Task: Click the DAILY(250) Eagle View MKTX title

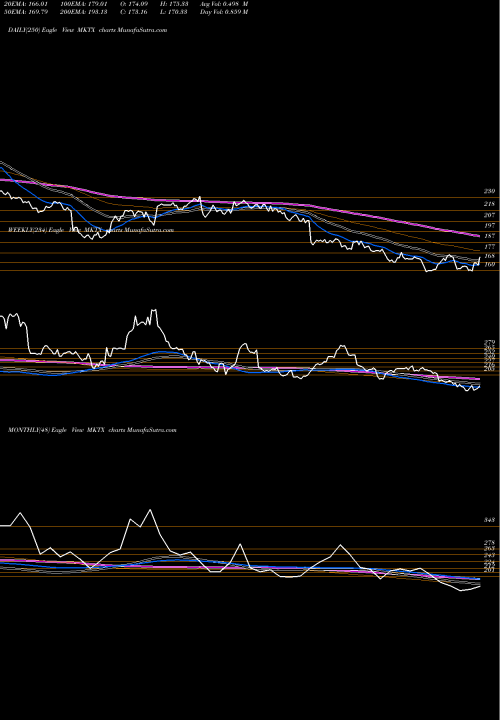Action: pyautogui.click(x=88, y=30)
